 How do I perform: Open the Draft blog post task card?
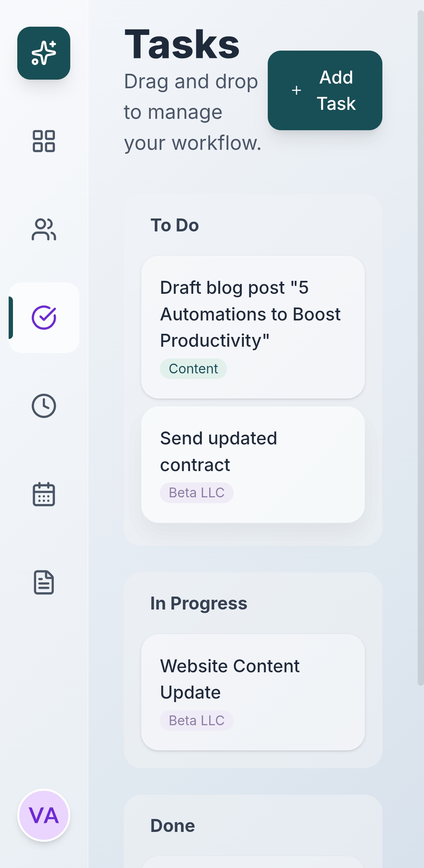[253, 326]
